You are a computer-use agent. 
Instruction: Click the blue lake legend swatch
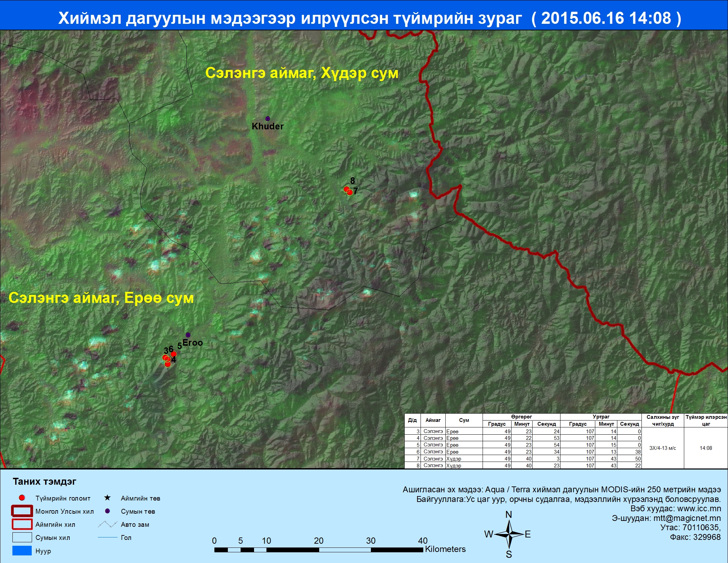(x=22, y=551)
